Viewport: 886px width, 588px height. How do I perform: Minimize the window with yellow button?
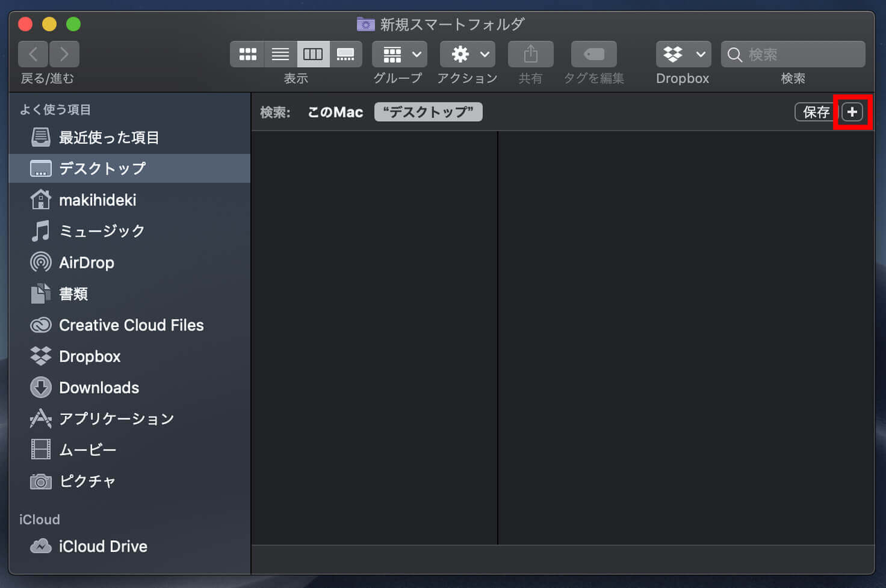click(49, 24)
